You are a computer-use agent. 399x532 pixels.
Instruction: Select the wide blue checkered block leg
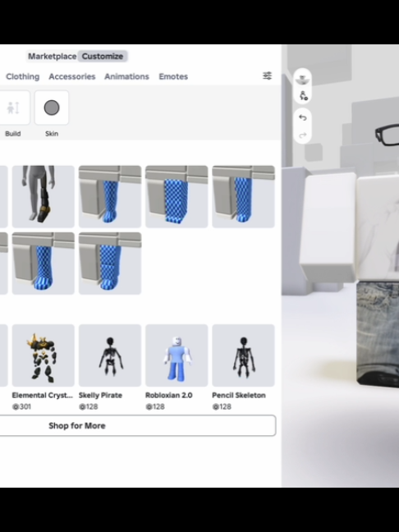[x=177, y=196]
